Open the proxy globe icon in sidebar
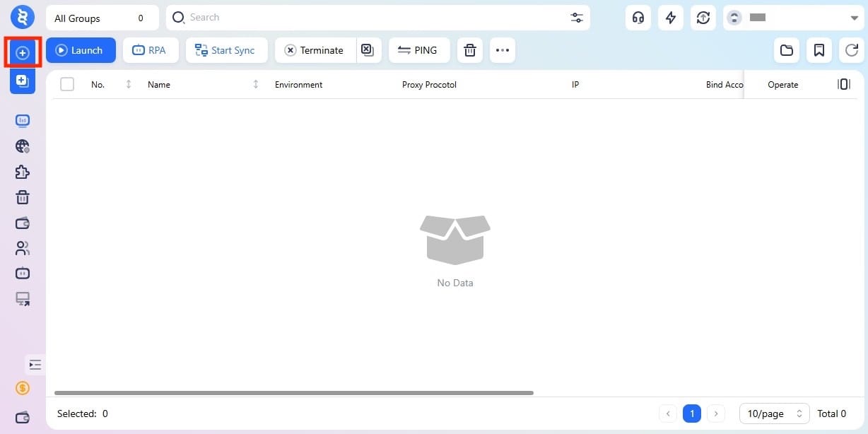Screen dimensions: 868x434 [23, 146]
